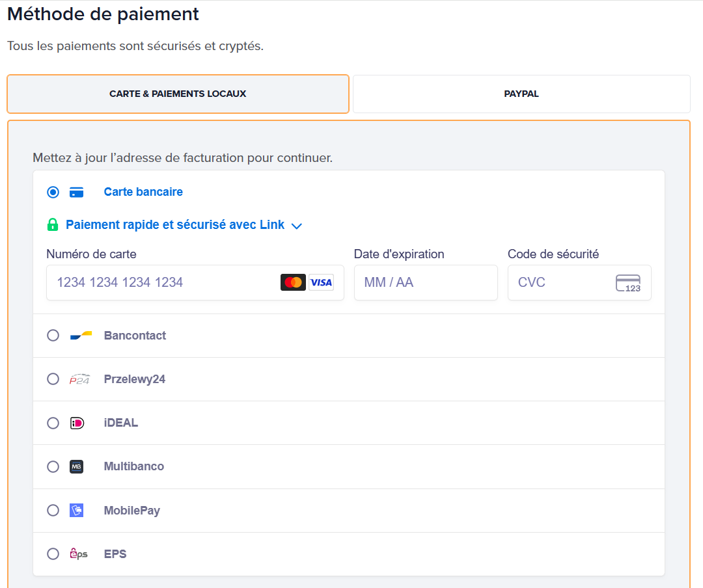703x588 pixels.
Task: Select the Multibanco radio button
Action: 53,466
